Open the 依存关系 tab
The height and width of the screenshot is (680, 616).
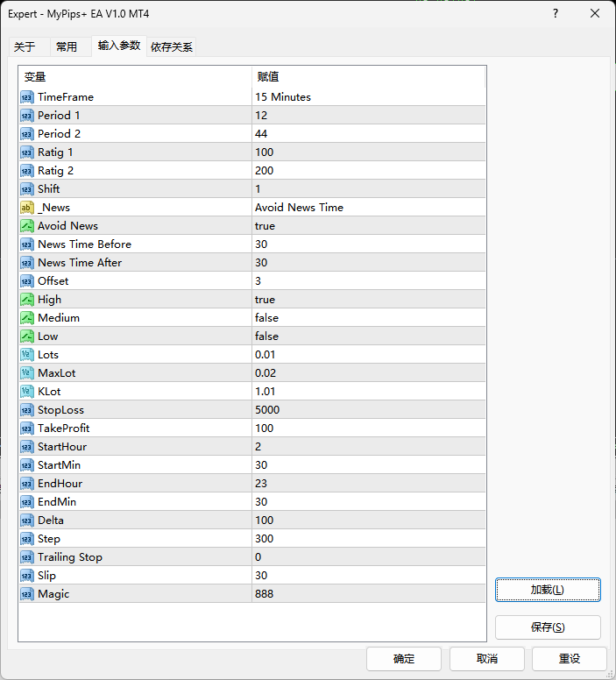click(172, 47)
